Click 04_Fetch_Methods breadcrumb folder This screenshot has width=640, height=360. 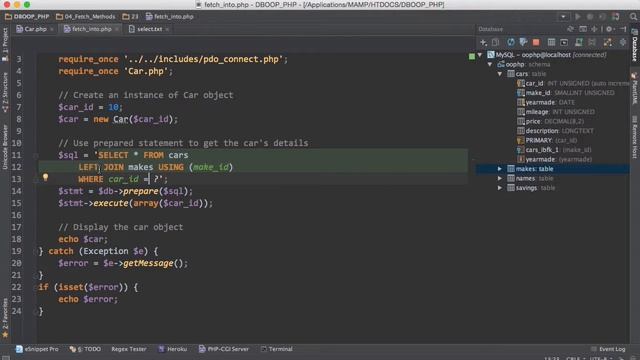click(86, 17)
